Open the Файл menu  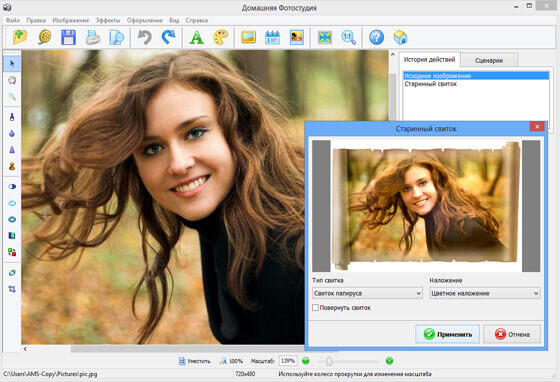point(13,20)
